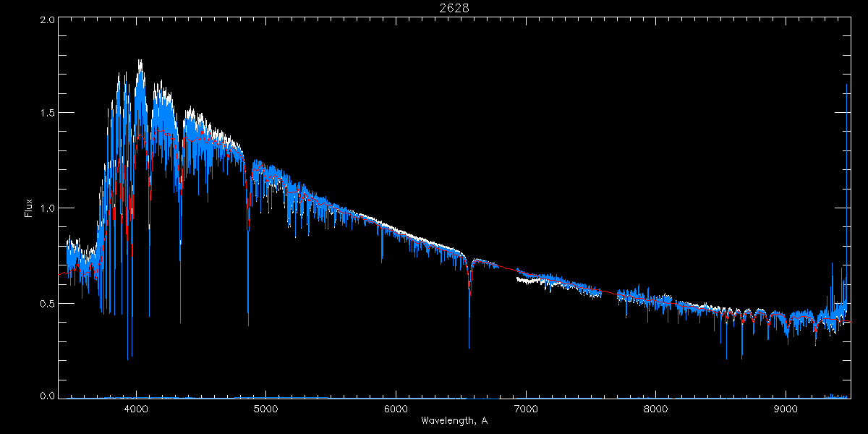Screen dimensions: 868x434
Task: Click the Wavelength, A axis label
Action: click(x=454, y=420)
